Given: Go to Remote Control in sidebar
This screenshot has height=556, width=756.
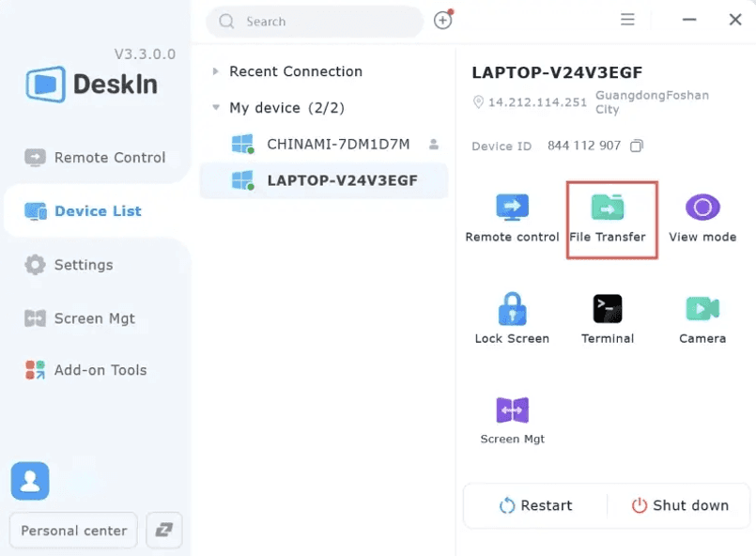Looking at the screenshot, I should tap(95, 158).
